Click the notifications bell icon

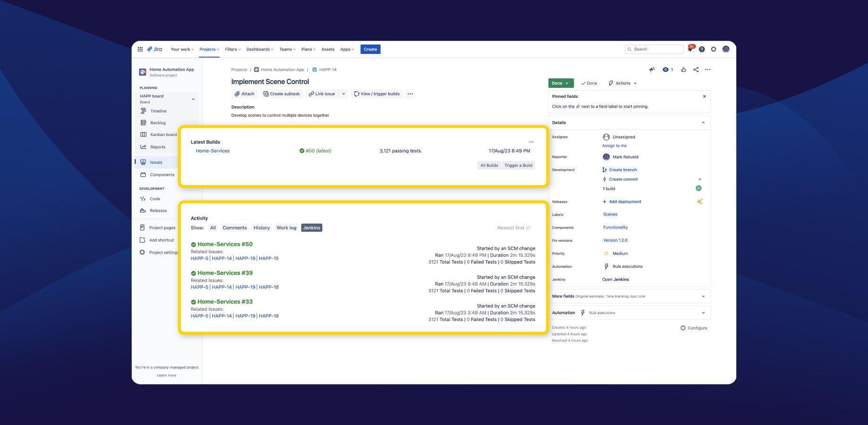(x=690, y=49)
